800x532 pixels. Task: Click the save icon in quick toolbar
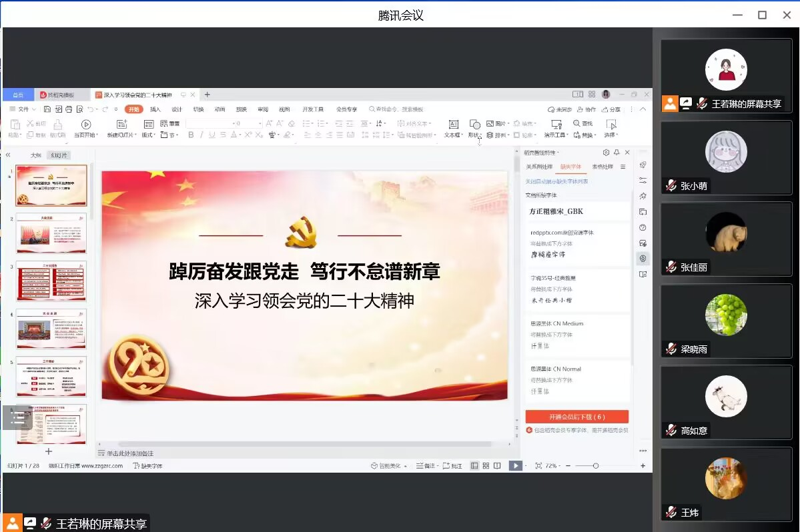tap(47, 109)
